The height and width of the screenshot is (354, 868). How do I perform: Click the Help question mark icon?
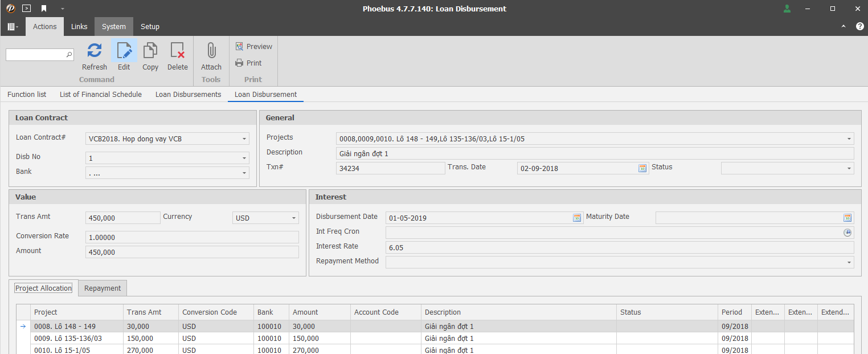pos(859,26)
